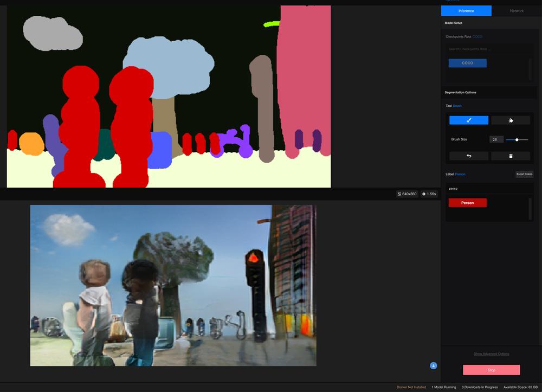This screenshot has height=392, width=542.
Task: Click the '1 Model Running' status text
Action: pos(444,387)
